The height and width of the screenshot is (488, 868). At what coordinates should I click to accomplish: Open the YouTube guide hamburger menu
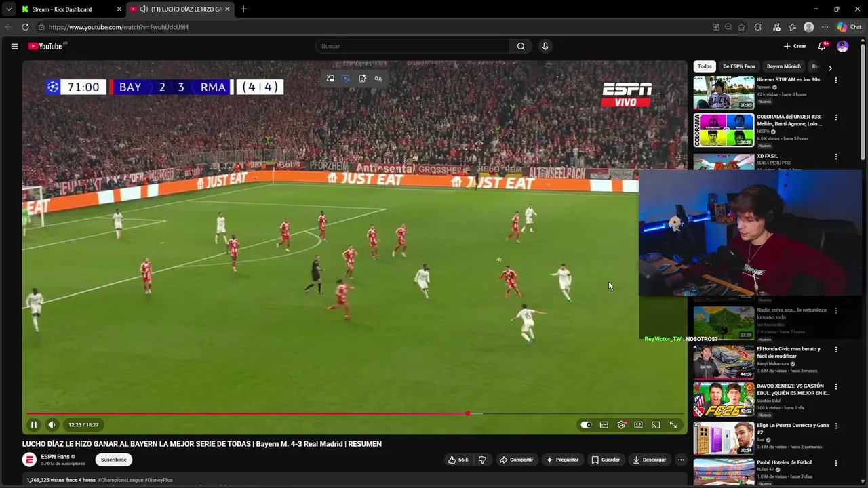(14, 46)
